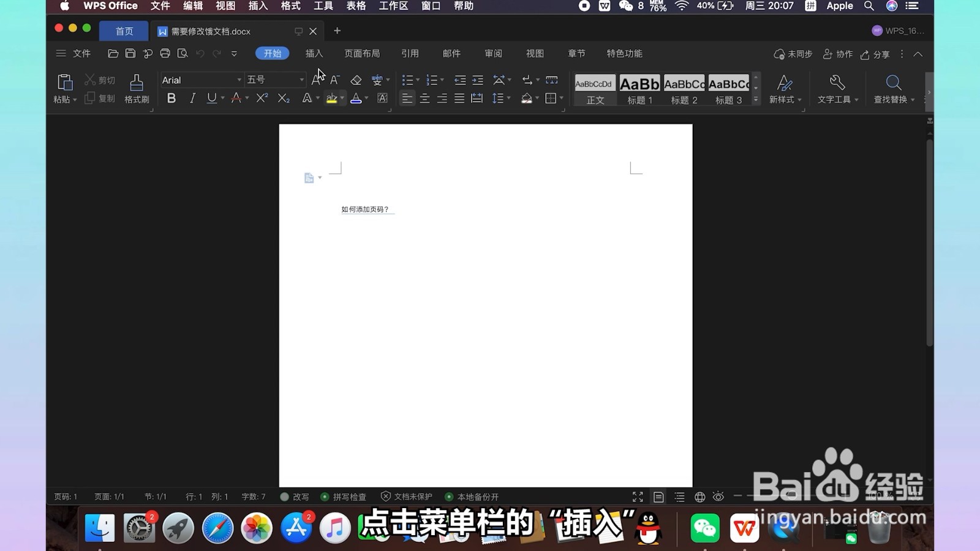Click the sync status (未同步) button
980x551 pixels.
coord(793,54)
